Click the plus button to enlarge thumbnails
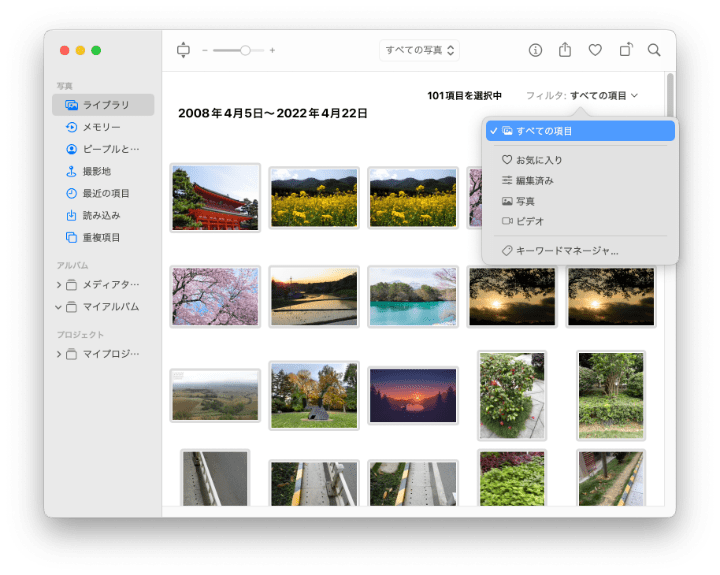The height and width of the screenshot is (575, 720). click(272, 50)
